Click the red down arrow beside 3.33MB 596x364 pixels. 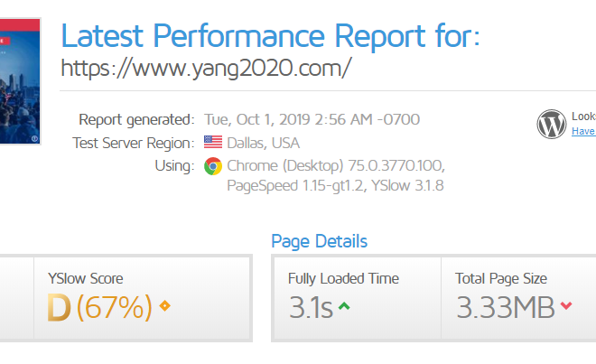click(x=566, y=305)
